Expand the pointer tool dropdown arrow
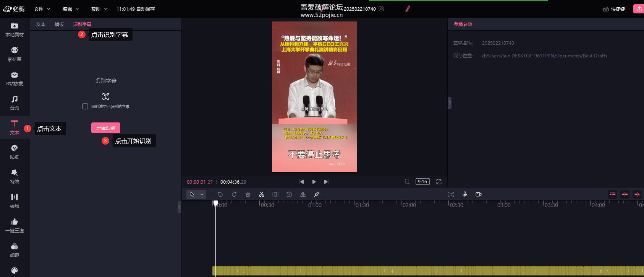Viewport: 644px width, 277px height. click(202, 194)
